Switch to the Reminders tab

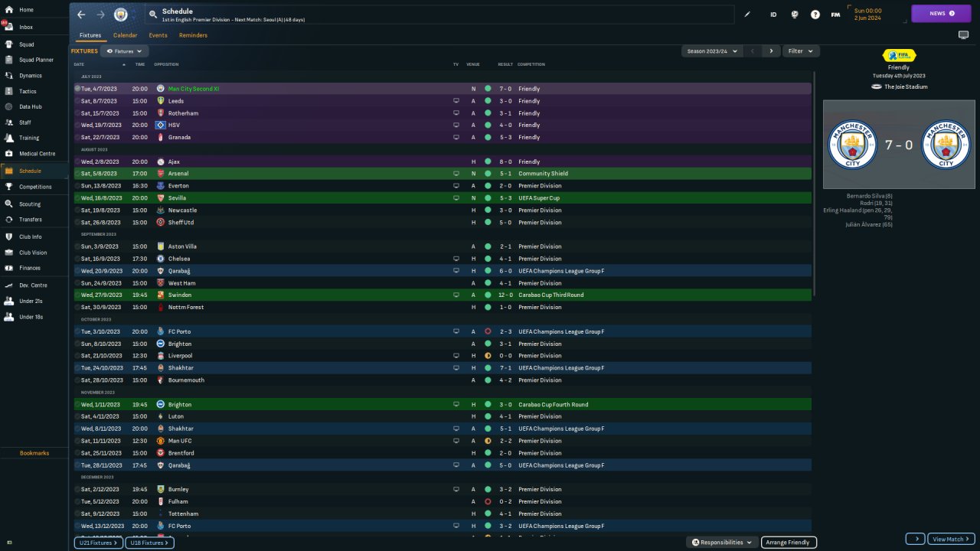tap(193, 35)
